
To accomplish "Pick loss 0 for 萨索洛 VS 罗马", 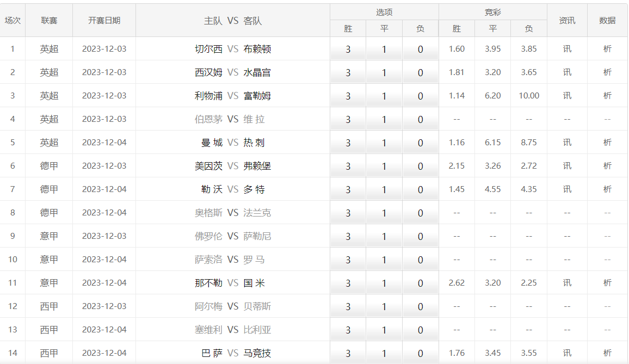I will [x=420, y=260].
